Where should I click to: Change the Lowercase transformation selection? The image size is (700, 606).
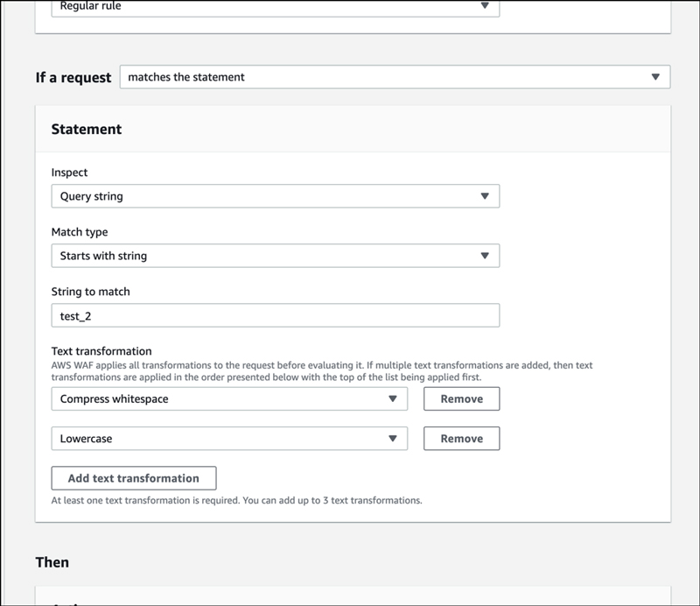click(228, 438)
